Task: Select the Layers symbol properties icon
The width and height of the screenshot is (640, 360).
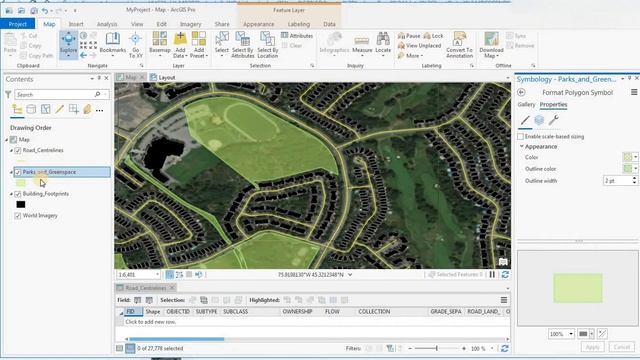Action: [539, 120]
